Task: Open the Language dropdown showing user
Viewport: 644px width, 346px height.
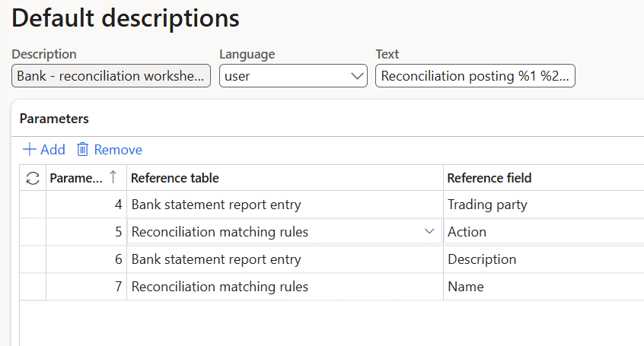Action: pos(293,76)
